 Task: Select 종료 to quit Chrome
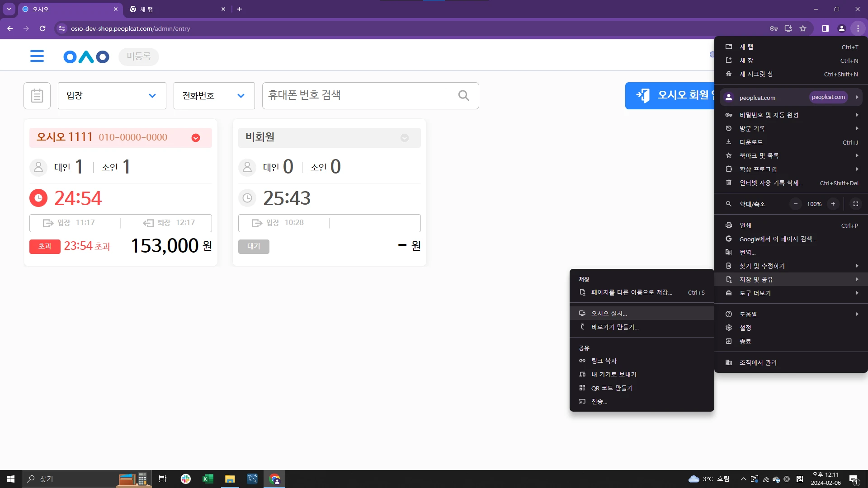point(791,342)
